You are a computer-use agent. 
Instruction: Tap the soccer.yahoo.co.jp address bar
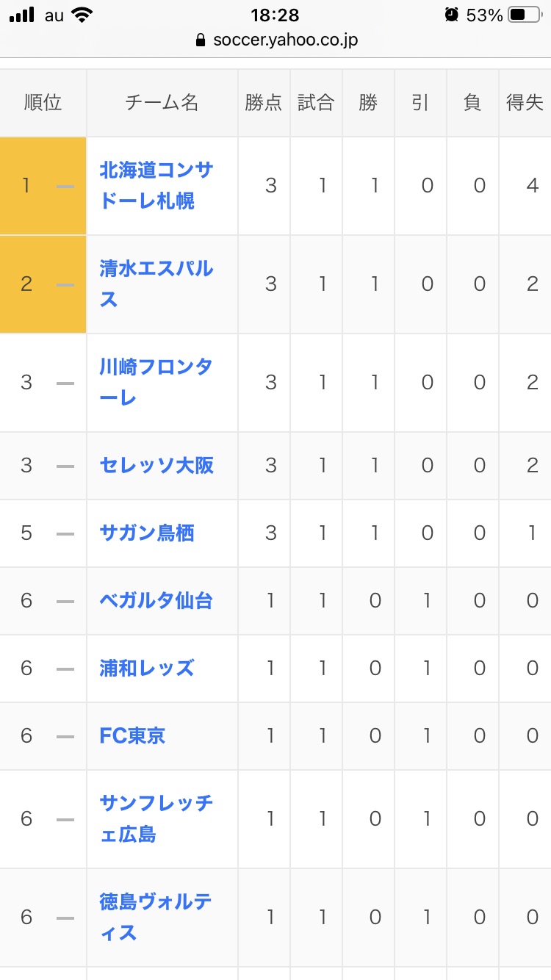[x=285, y=40]
